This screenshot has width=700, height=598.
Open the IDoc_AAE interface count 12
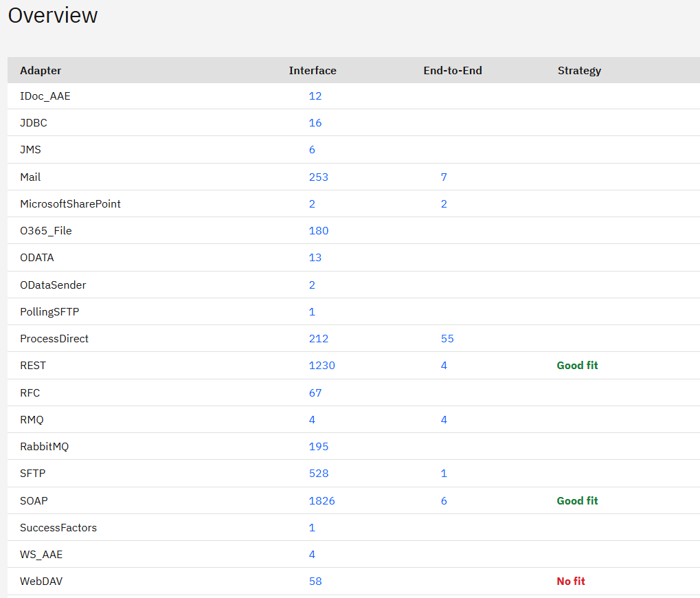315,96
